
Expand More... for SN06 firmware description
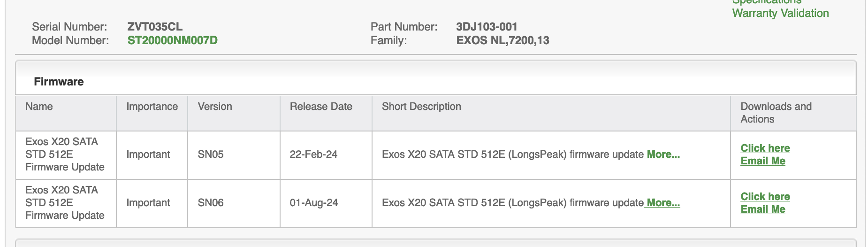tap(663, 203)
